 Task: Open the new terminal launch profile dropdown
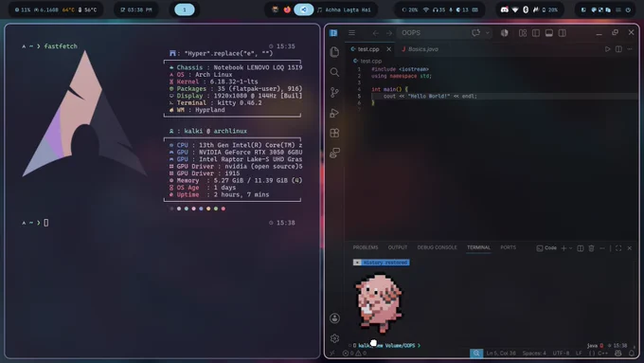(x=570, y=248)
